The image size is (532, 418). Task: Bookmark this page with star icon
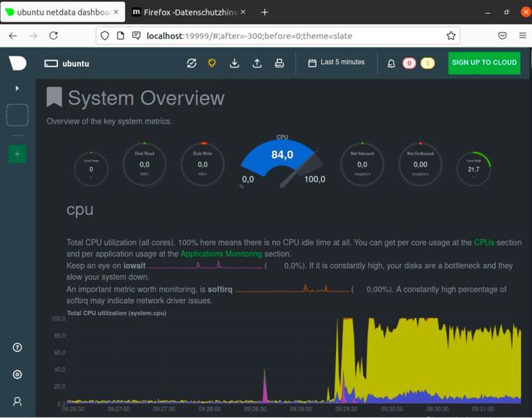pyautogui.click(x=451, y=36)
